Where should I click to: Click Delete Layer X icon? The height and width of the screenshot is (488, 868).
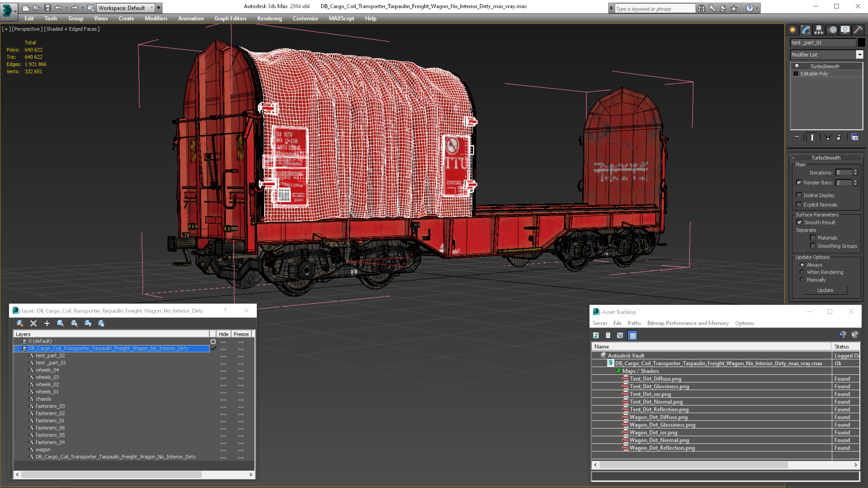[33, 323]
